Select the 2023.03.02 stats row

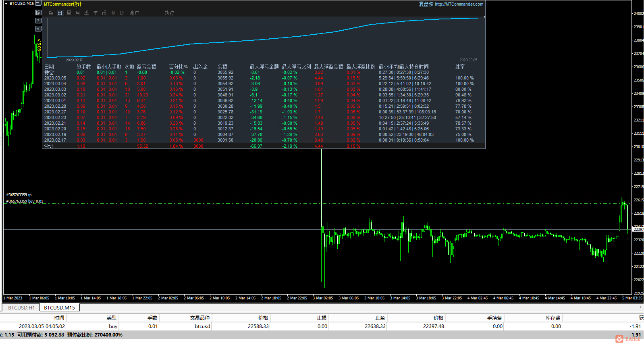[264, 95]
